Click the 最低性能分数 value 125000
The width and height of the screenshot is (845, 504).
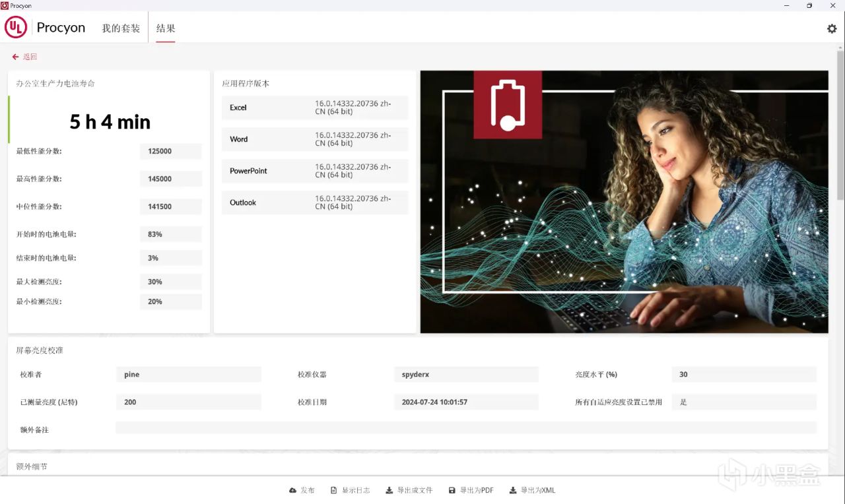pyautogui.click(x=171, y=151)
